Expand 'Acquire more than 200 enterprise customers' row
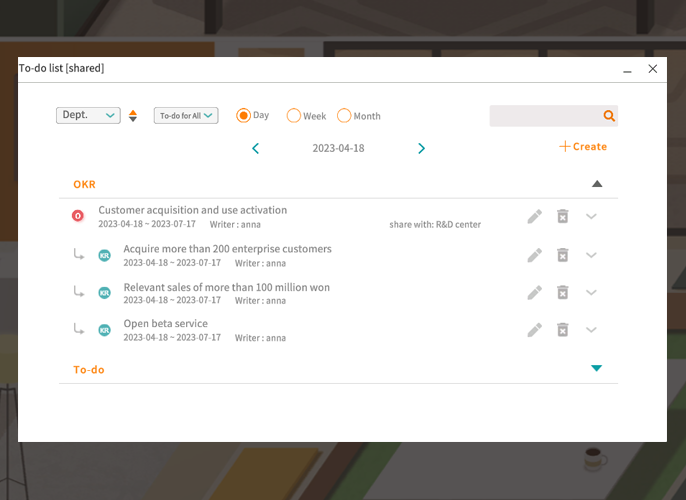This screenshot has height=500, width=686. [x=591, y=255]
